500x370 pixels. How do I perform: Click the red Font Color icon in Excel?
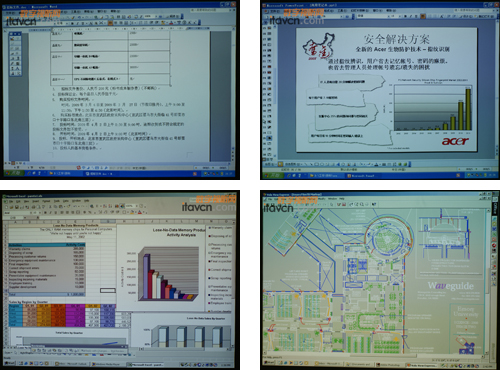point(140,212)
